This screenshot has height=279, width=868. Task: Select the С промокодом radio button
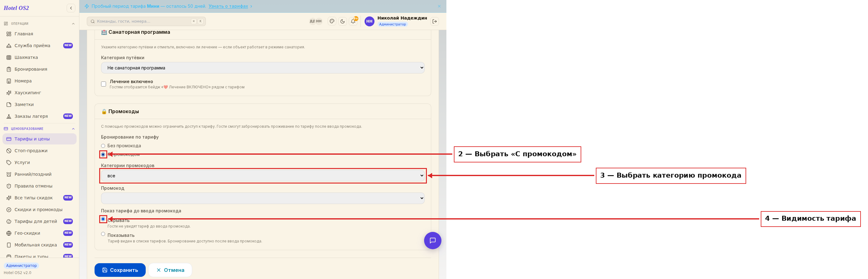(103, 154)
